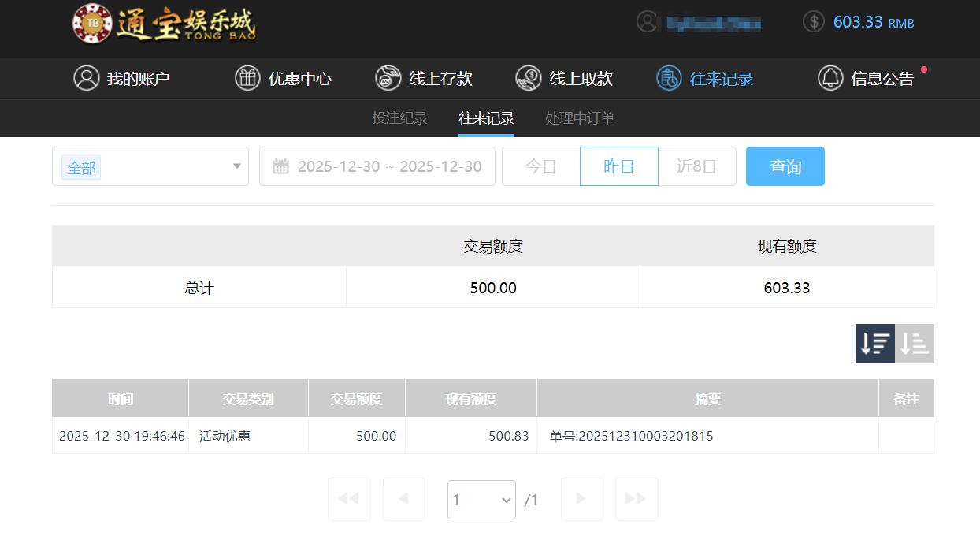Open the 全部 transaction type dropdown
980x551 pixels.
150,166
